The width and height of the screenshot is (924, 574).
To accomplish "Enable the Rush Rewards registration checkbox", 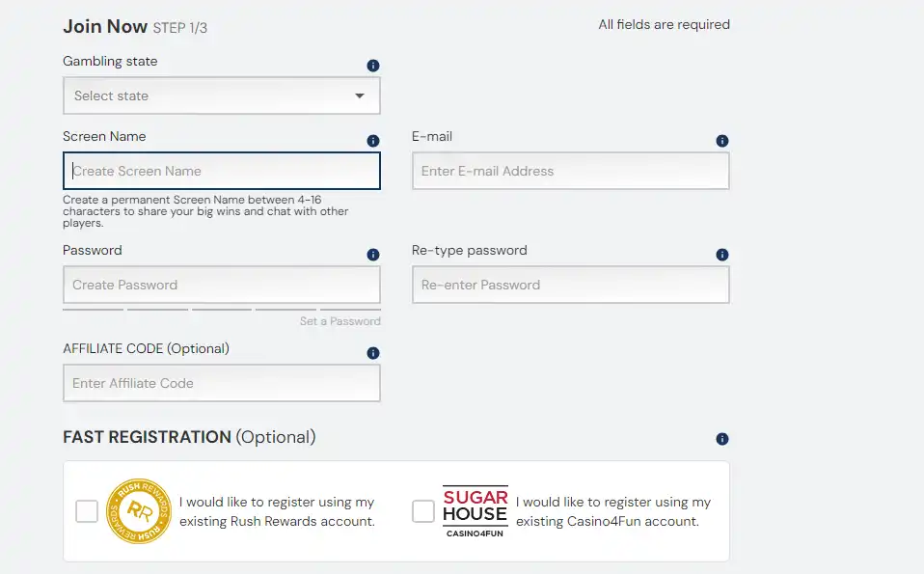I will [87, 511].
